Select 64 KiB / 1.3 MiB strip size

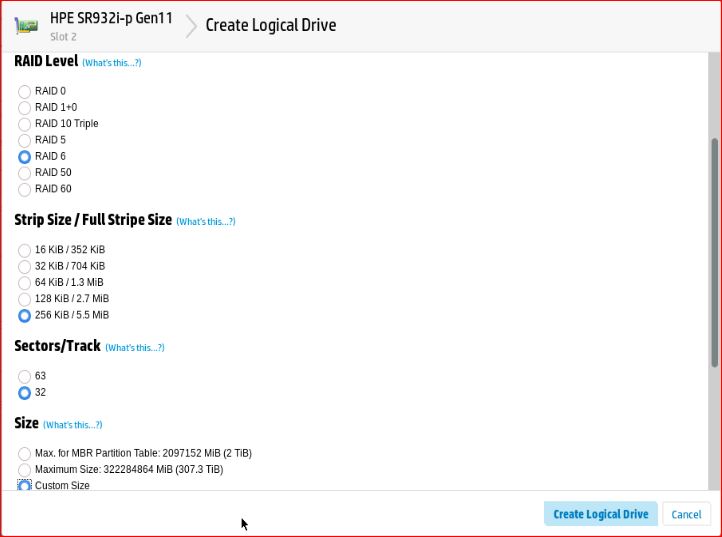[25, 283]
